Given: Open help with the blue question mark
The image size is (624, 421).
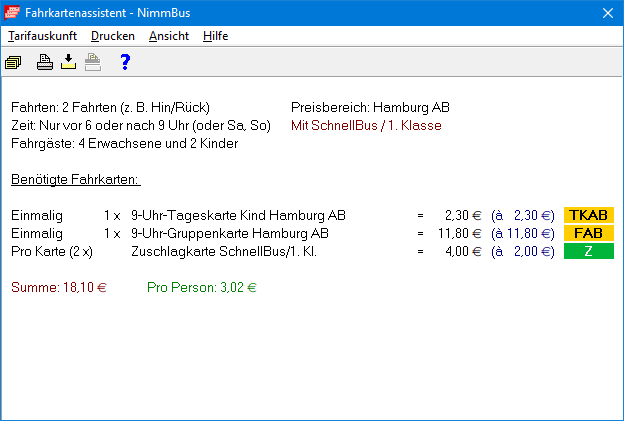Looking at the screenshot, I should click(125, 63).
